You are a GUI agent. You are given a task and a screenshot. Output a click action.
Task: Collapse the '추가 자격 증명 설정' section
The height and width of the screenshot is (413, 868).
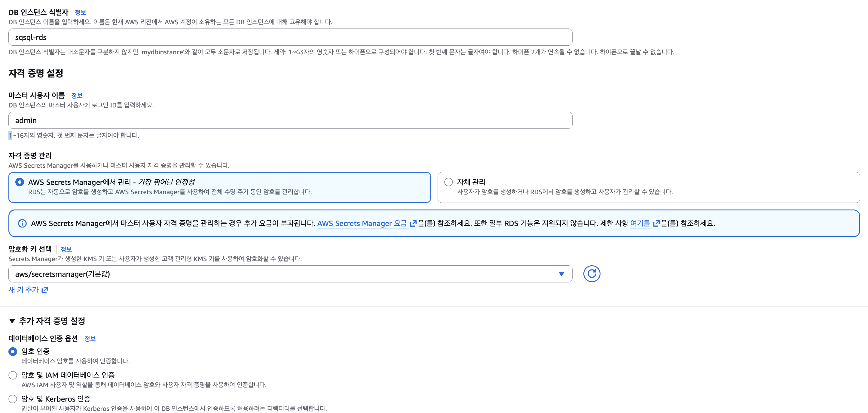[x=12, y=321]
